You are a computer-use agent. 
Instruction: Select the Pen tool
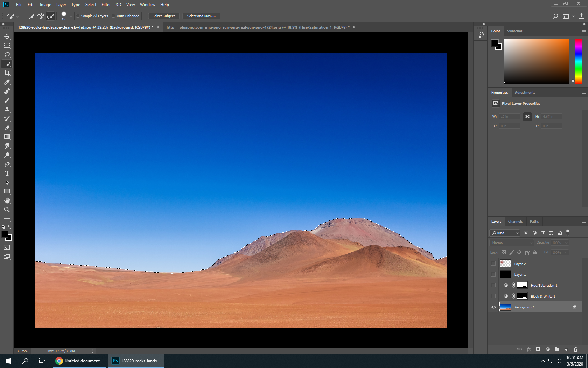click(7, 164)
